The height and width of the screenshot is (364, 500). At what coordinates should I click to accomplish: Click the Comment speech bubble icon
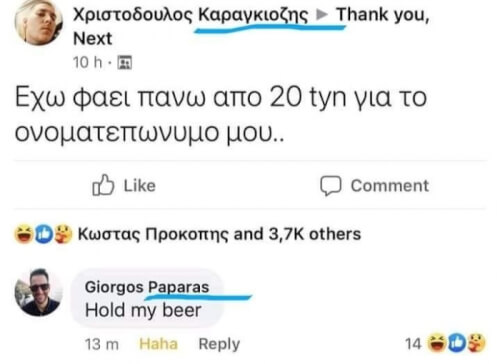pyautogui.click(x=331, y=185)
